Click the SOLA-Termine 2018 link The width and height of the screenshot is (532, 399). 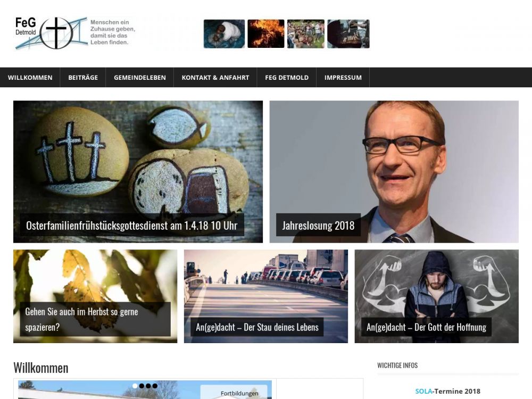click(447, 391)
